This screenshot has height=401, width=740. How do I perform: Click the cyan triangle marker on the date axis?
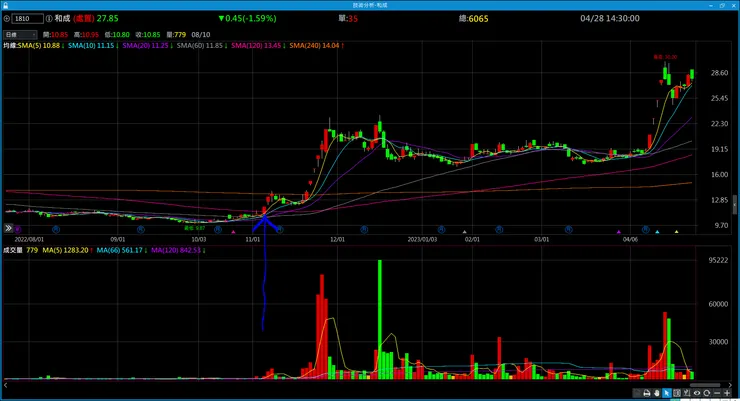[657, 232]
